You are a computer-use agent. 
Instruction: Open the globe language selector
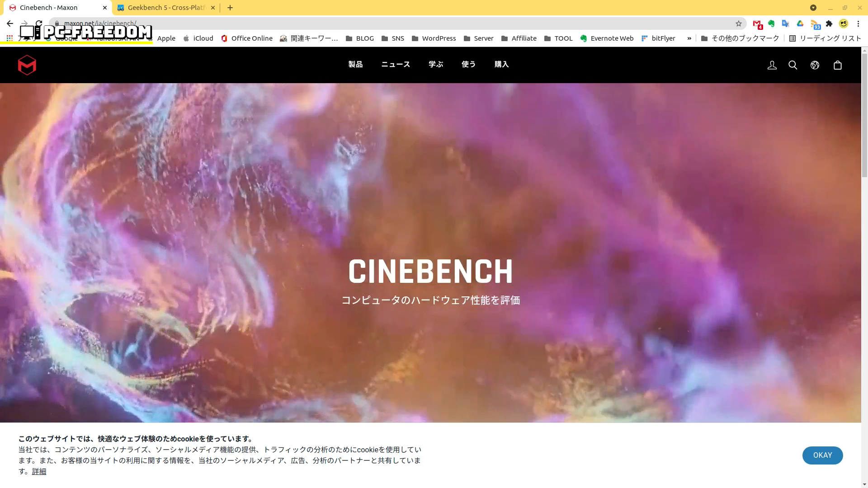(815, 65)
